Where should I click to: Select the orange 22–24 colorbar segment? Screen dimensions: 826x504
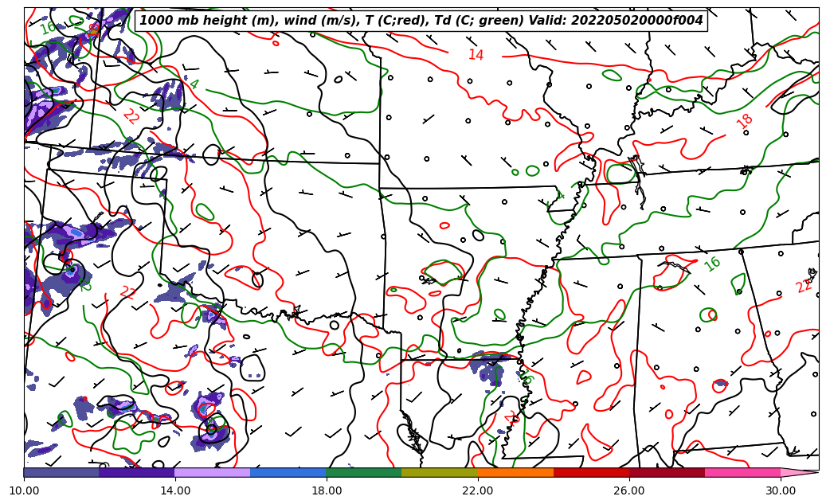point(515,472)
